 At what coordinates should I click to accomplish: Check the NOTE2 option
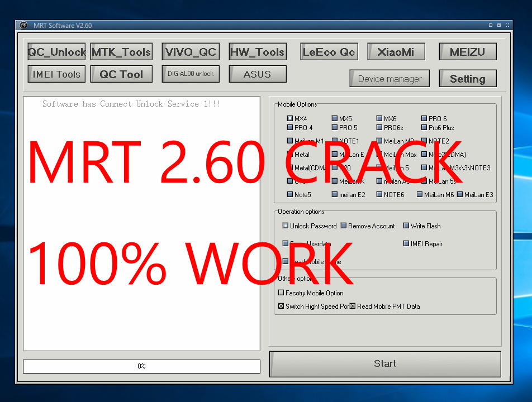(424, 141)
